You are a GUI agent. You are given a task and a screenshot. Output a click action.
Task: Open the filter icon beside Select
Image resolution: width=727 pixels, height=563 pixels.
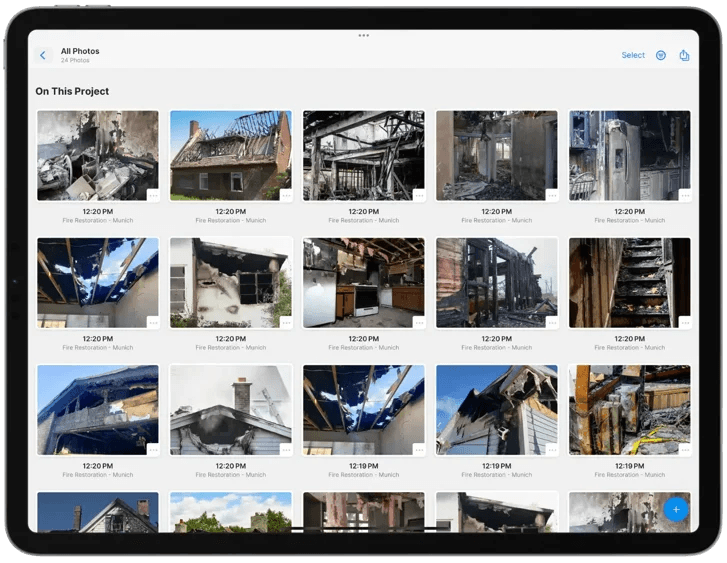tap(661, 55)
